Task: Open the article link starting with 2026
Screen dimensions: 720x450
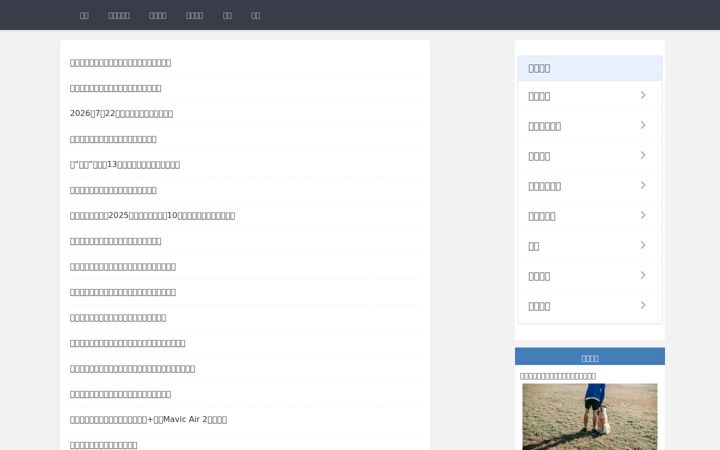Action: point(121,113)
